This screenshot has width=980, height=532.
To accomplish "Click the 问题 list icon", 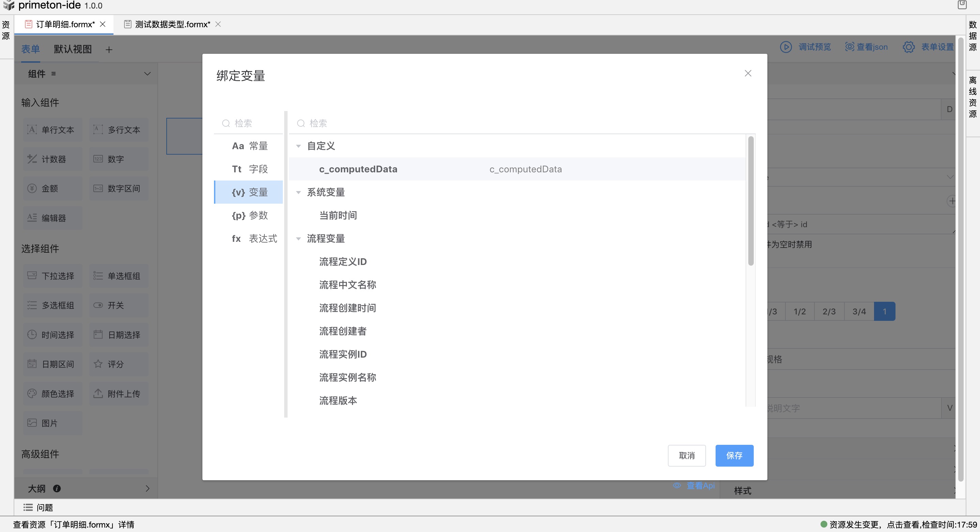I will point(28,507).
